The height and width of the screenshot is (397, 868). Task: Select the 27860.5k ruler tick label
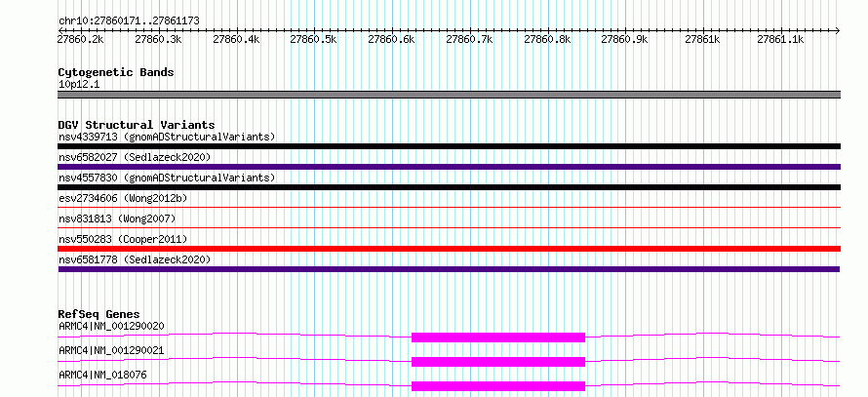click(x=314, y=39)
